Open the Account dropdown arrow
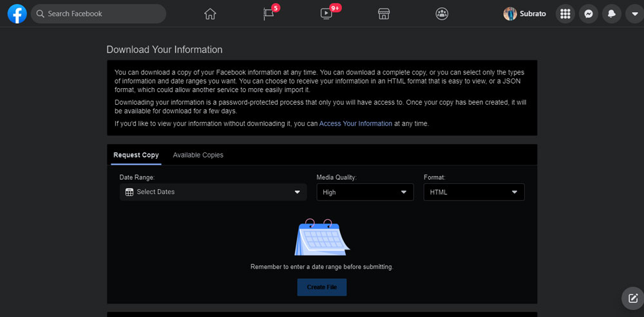This screenshot has height=317, width=644. tap(634, 14)
